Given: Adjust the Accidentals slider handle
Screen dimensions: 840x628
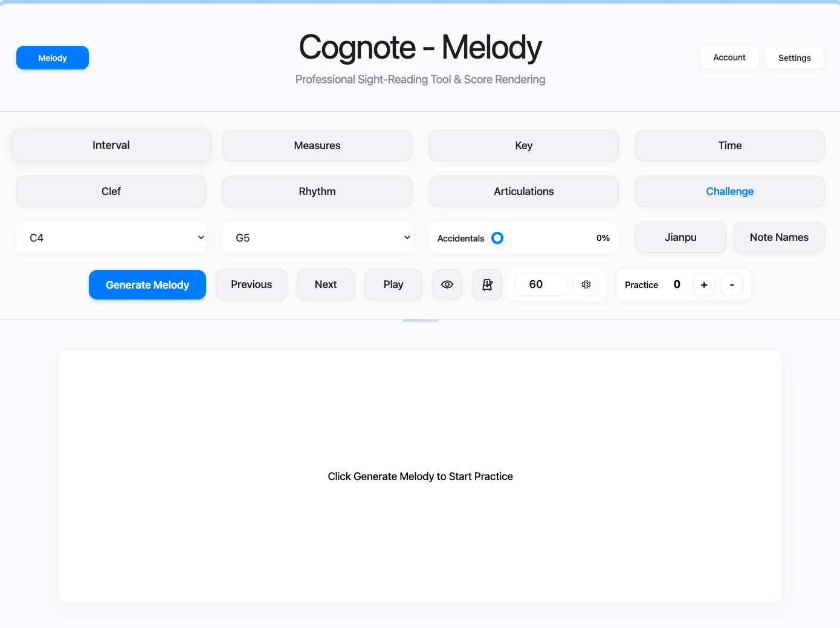Looking at the screenshot, I should click(497, 238).
